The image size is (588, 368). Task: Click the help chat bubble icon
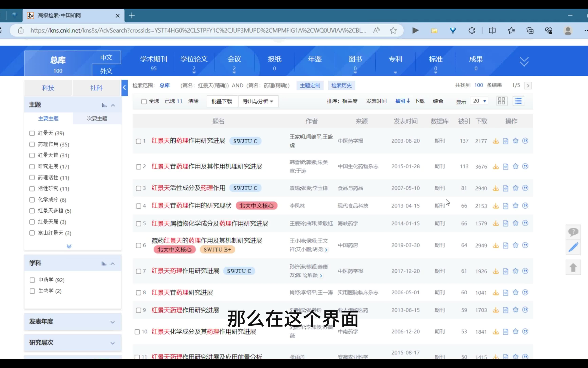coord(573,232)
